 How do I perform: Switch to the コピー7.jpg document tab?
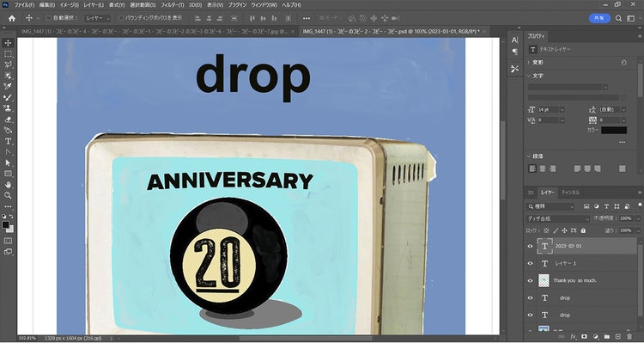[x=155, y=32]
